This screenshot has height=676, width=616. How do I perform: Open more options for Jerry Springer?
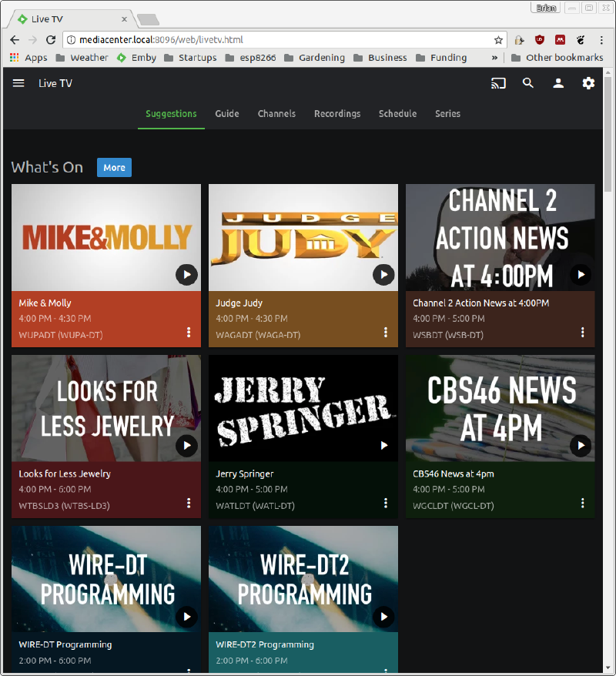click(x=385, y=503)
